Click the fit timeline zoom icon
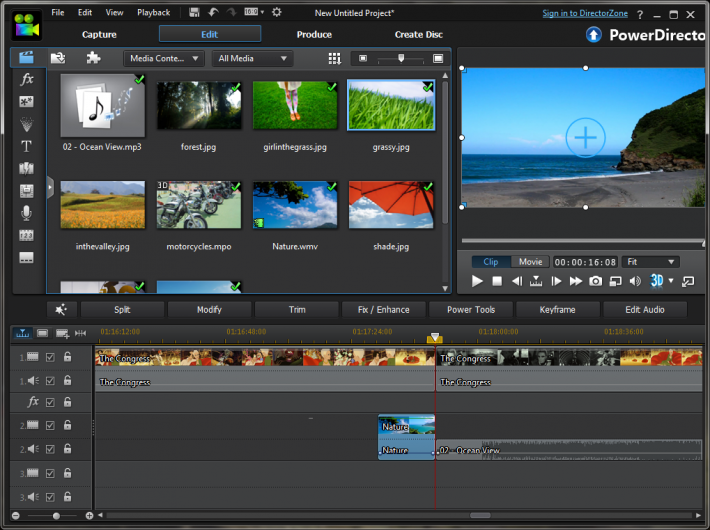 [x=81, y=333]
